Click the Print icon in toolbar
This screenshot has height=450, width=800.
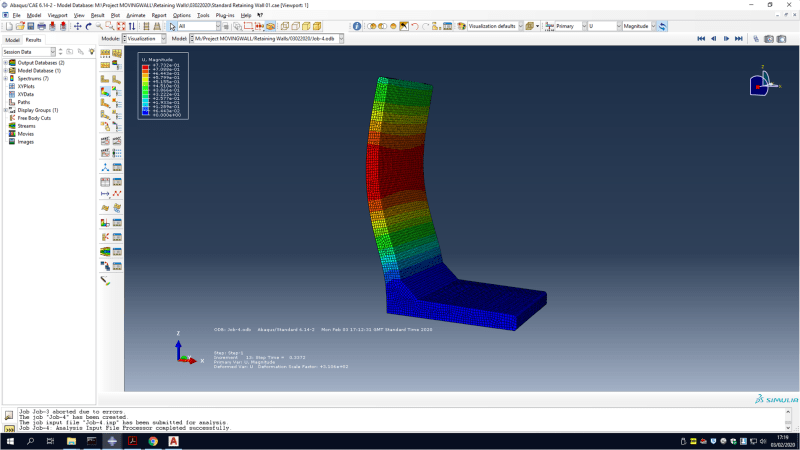pyautogui.click(x=41, y=26)
